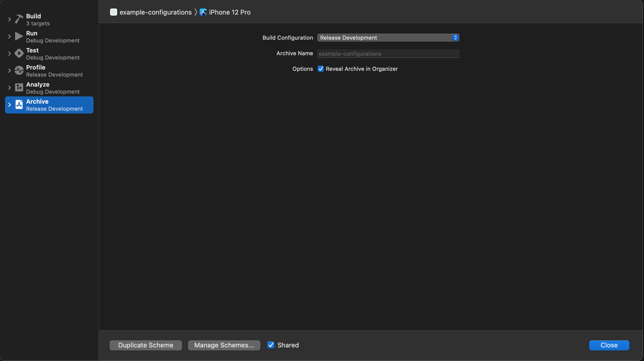Open the Build Configuration dropdown
Screen dimensions: 644x361
pyautogui.click(x=388, y=38)
